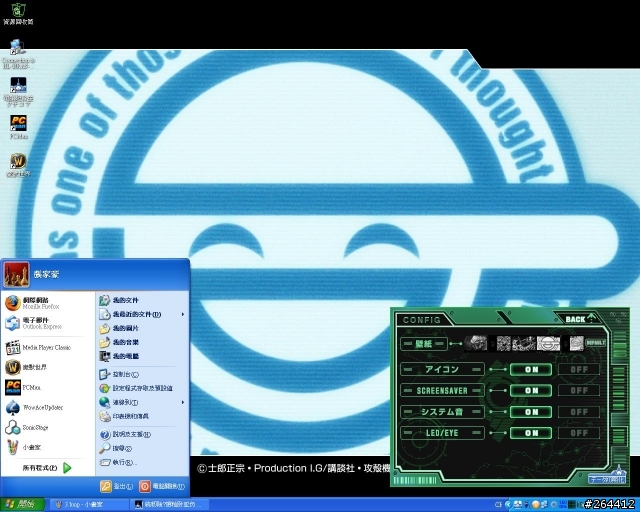Viewport: 640px width, 512px height.
Task: Click 電腦關機 (Turn Off Computer) button
Action: tap(162, 486)
